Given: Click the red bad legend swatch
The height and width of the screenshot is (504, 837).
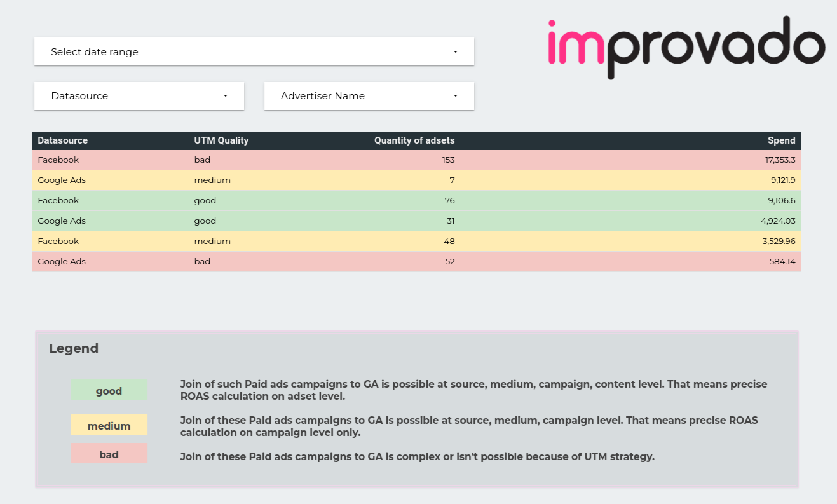Looking at the screenshot, I should tap(109, 454).
